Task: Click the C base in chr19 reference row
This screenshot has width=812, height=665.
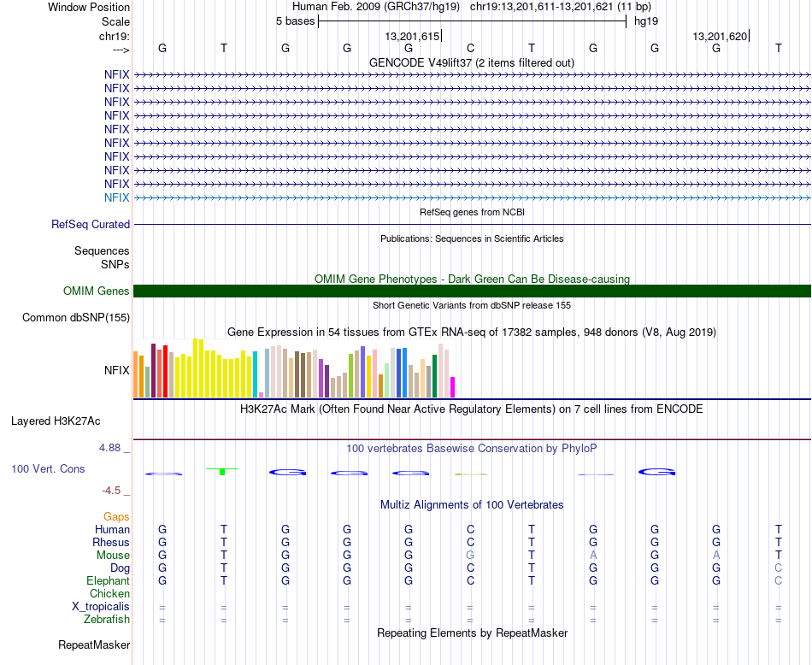Action: (470, 48)
